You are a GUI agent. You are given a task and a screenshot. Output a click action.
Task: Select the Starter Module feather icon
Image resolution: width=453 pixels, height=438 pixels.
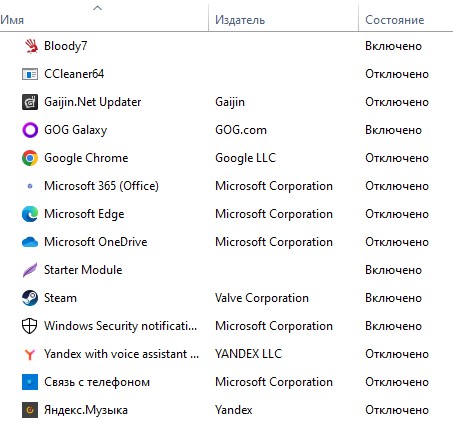pyautogui.click(x=30, y=270)
